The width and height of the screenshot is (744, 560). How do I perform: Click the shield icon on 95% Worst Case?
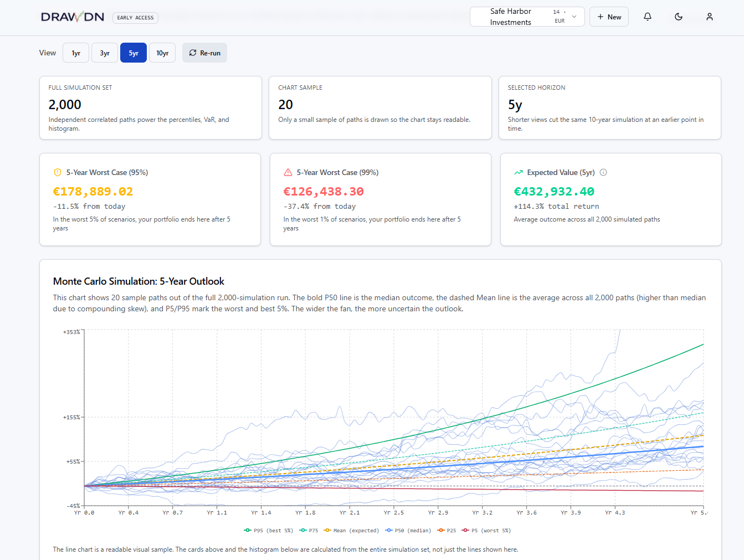(58, 172)
